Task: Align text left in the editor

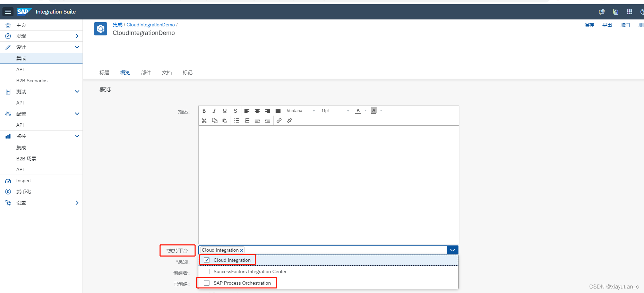Action: (x=247, y=111)
